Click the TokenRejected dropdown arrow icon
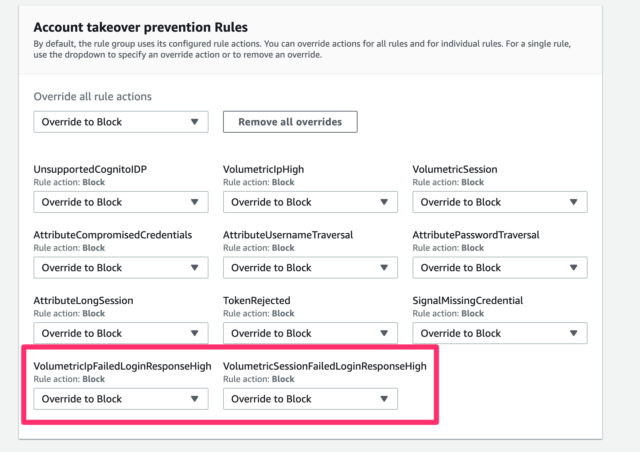Image resolution: width=640 pixels, height=452 pixels. (384, 333)
